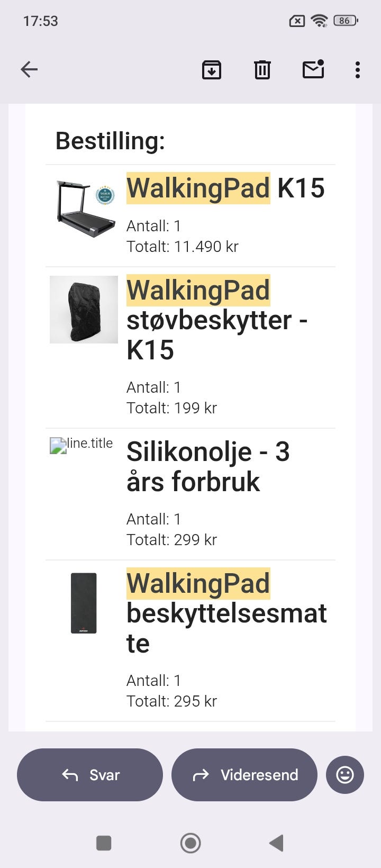The image size is (381, 868).
Task: Open the overflow menu with three dots
Action: (358, 69)
